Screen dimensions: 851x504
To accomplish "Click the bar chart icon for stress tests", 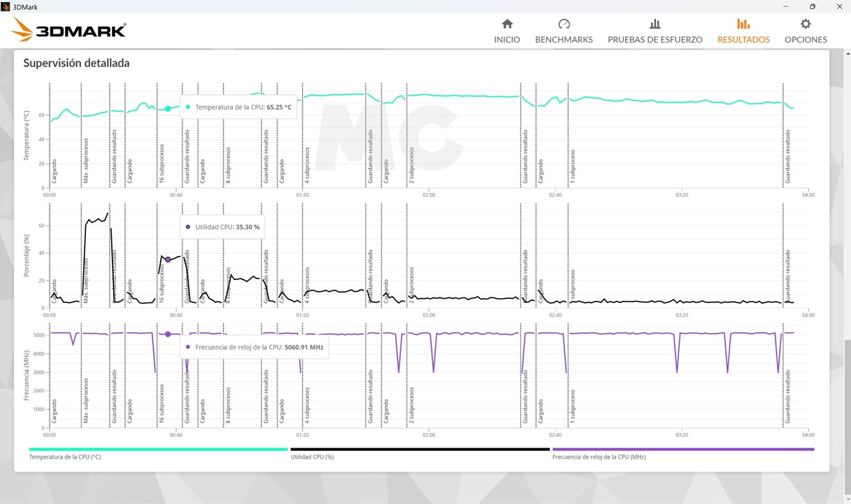I will point(655,24).
